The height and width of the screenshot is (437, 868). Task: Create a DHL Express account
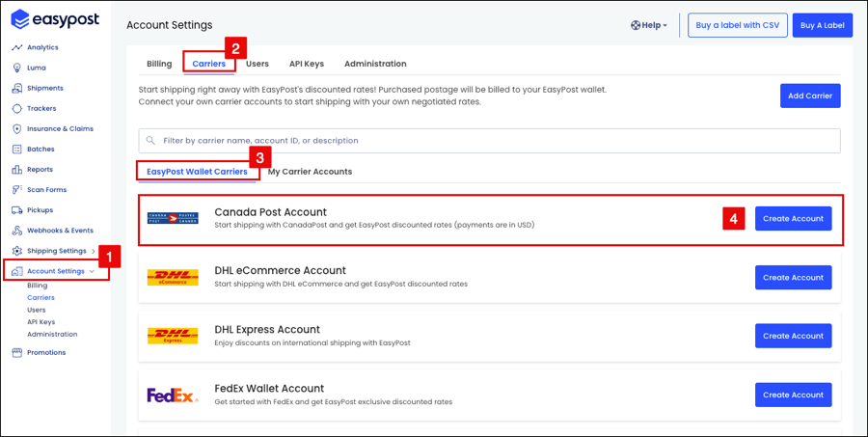pyautogui.click(x=794, y=337)
